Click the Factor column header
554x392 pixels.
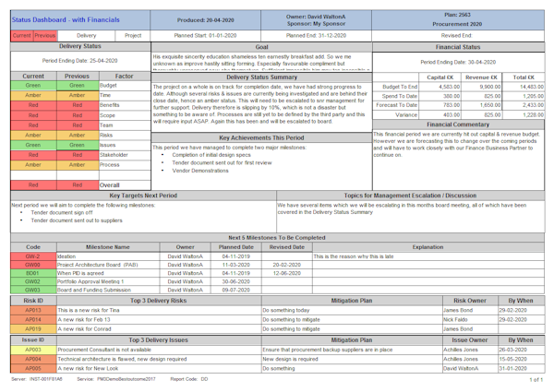coord(124,77)
